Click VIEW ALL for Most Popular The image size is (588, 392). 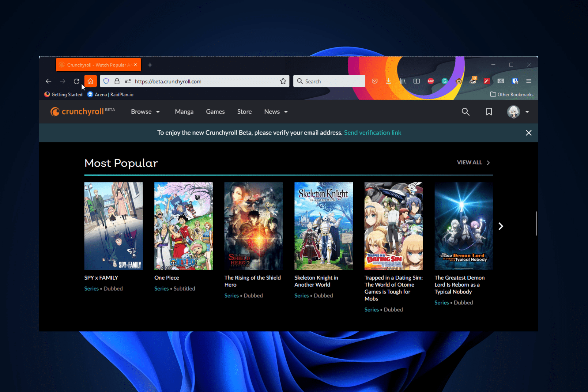[x=473, y=163]
